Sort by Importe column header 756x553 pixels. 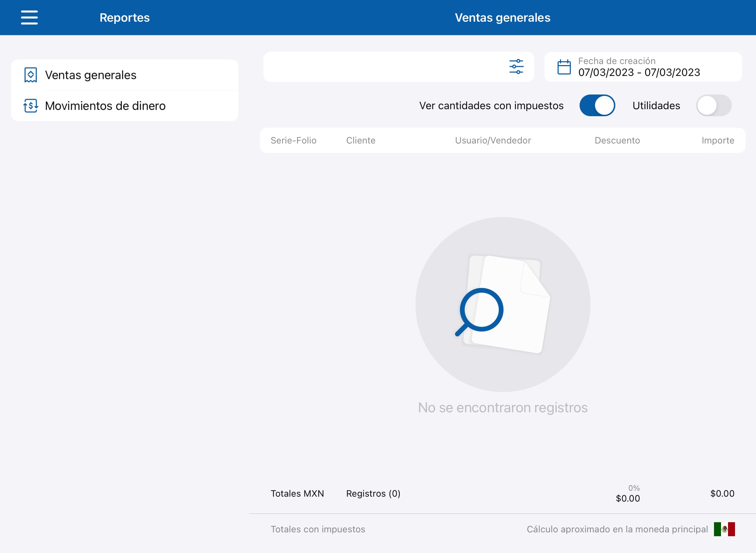(718, 140)
